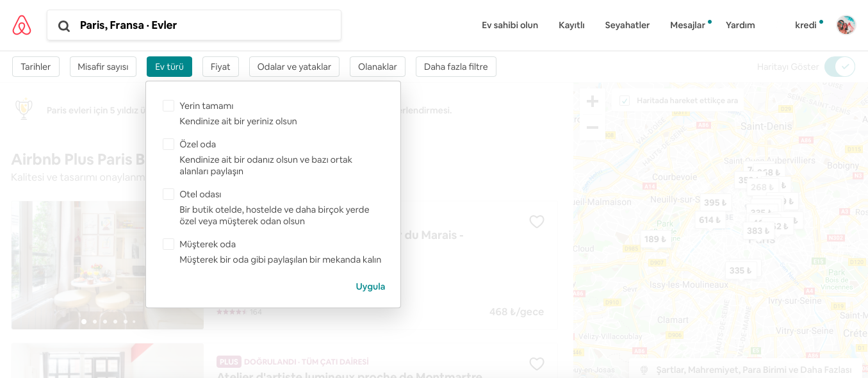Select the 335 ₺ marker near Issy-les-Moulineaux

coord(741,270)
